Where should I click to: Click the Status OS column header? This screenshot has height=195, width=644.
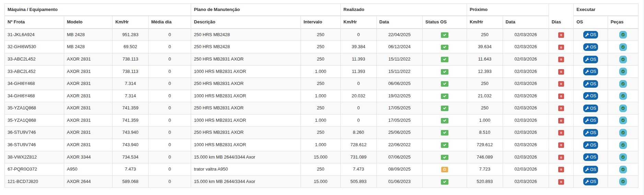[x=436, y=22]
